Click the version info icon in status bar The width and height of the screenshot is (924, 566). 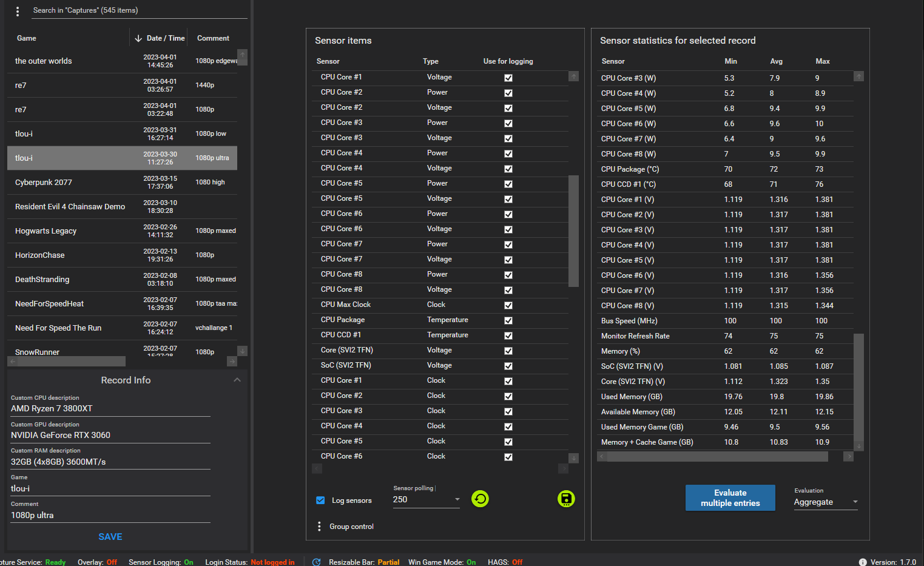coord(863,562)
